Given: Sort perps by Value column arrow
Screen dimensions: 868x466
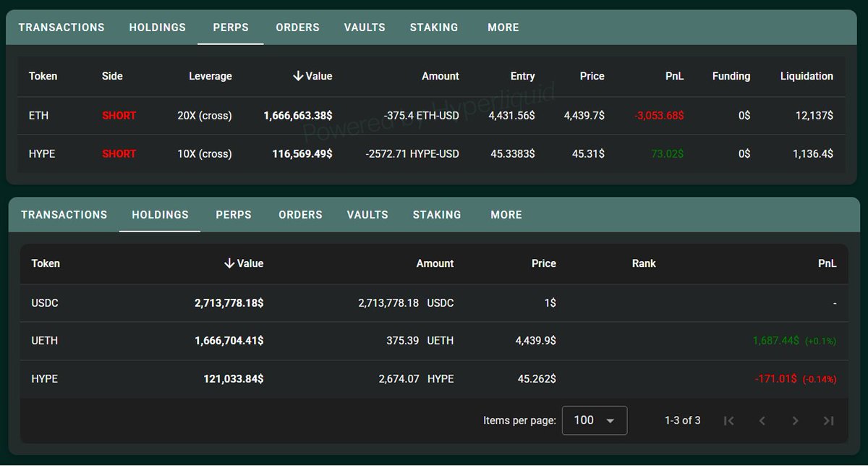Looking at the screenshot, I should pyautogui.click(x=298, y=76).
